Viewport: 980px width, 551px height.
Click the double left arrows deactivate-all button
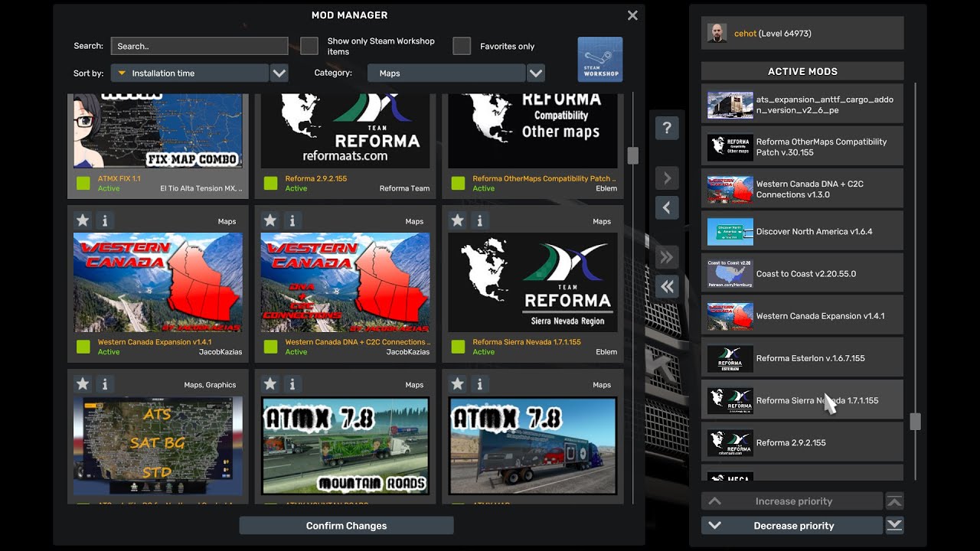[x=667, y=286]
